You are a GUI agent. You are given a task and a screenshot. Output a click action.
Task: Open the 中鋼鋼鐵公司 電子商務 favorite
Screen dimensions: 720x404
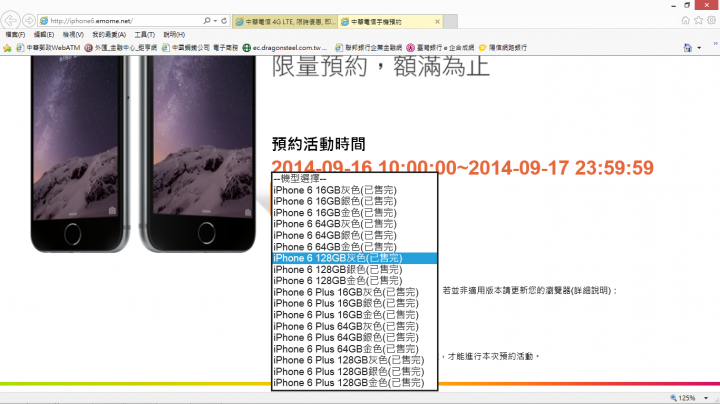[x=200, y=48]
